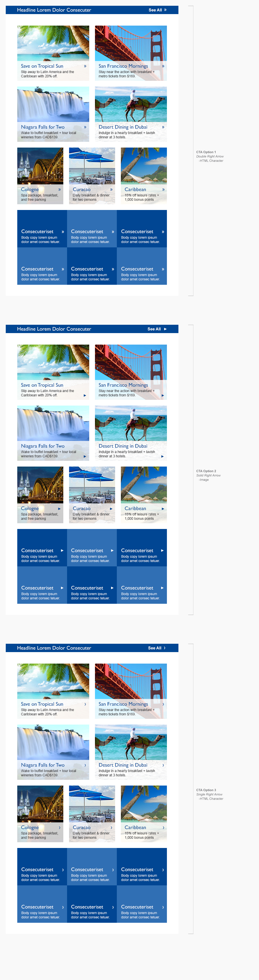The image size is (259, 980).
Task: Click solid triangle arrow in Desert Dining in Dubai card
Action: 162,456
